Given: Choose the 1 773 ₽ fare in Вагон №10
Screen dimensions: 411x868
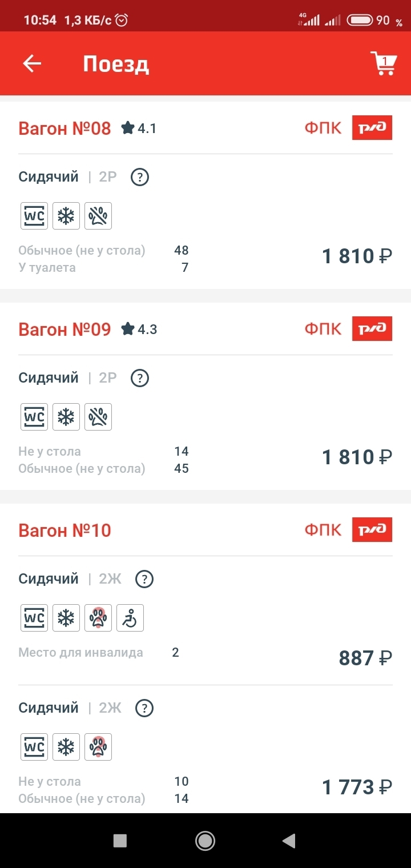Looking at the screenshot, I should pos(357,788).
